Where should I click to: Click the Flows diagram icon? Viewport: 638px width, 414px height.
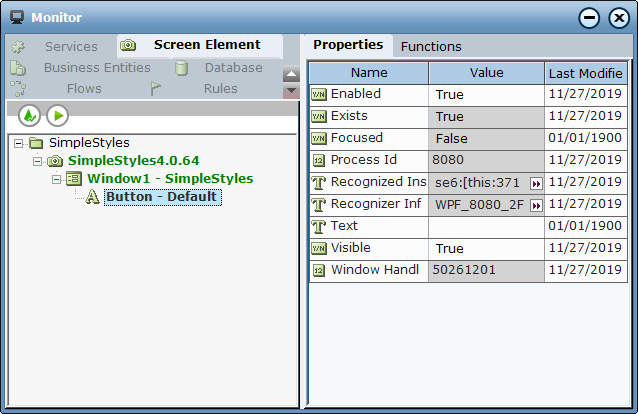(x=18, y=89)
